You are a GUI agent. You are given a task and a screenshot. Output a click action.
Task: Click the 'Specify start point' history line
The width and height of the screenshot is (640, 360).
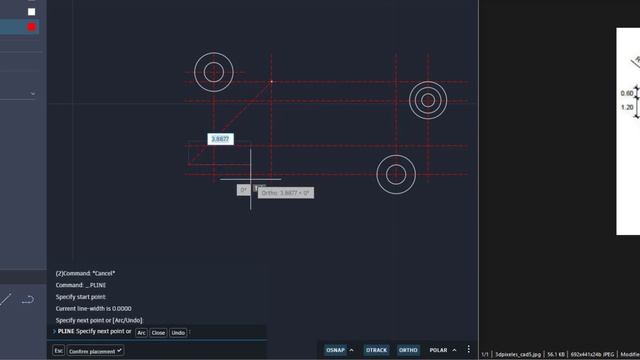(x=80, y=297)
